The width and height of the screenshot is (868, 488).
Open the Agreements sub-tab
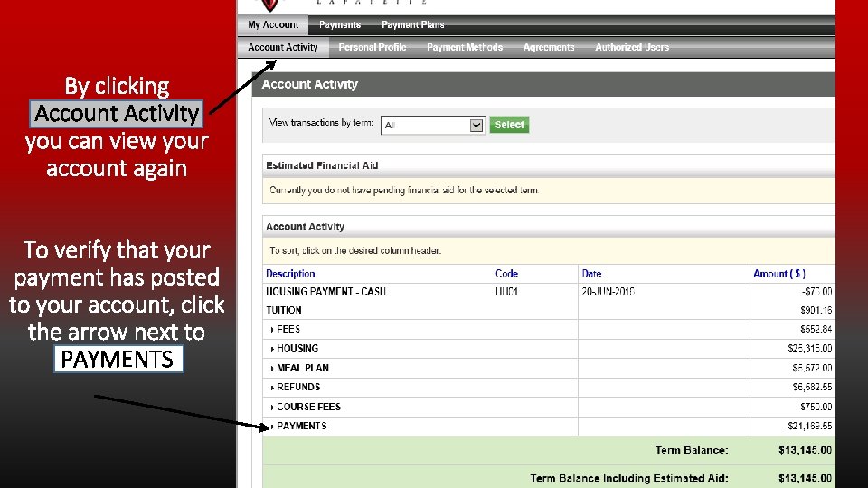[549, 48]
